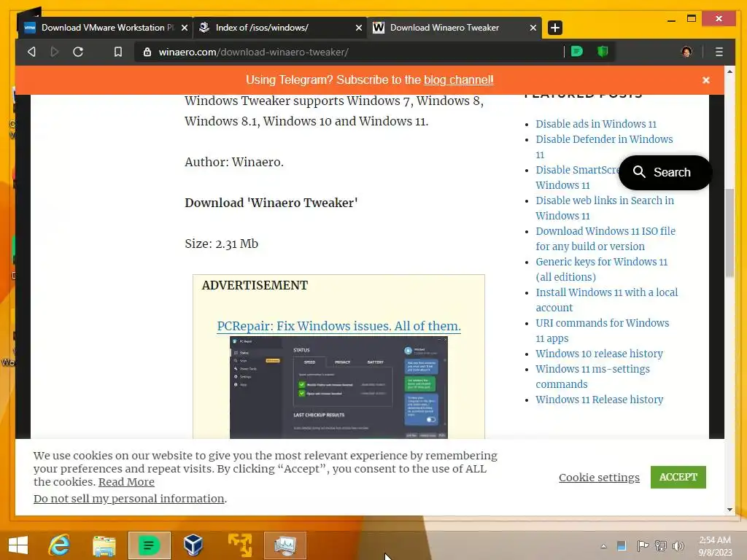Close the Download Winaero Tweaker tab
The width and height of the screenshot is (747, 560).
[x=533, y=28]
